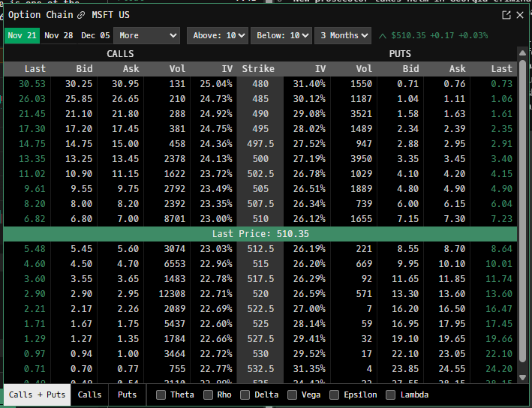
Task: Click the scrollbar up arrow
Action: [x=524, y=53]
